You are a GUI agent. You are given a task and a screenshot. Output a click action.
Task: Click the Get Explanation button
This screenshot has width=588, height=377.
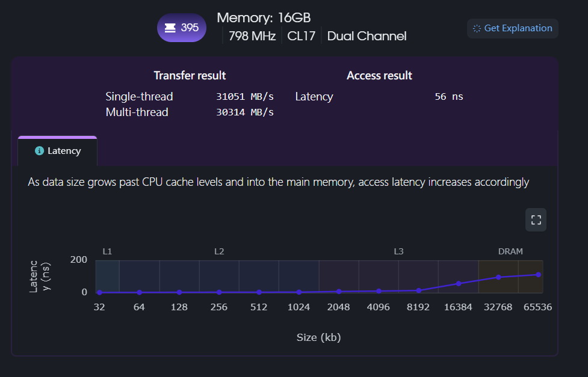[512, 28]
